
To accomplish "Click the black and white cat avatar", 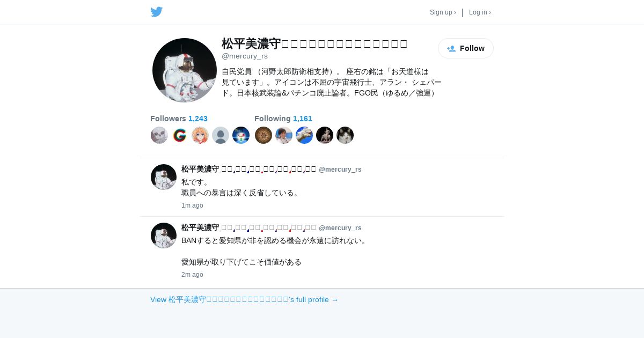I will click(x=345, y=135).
